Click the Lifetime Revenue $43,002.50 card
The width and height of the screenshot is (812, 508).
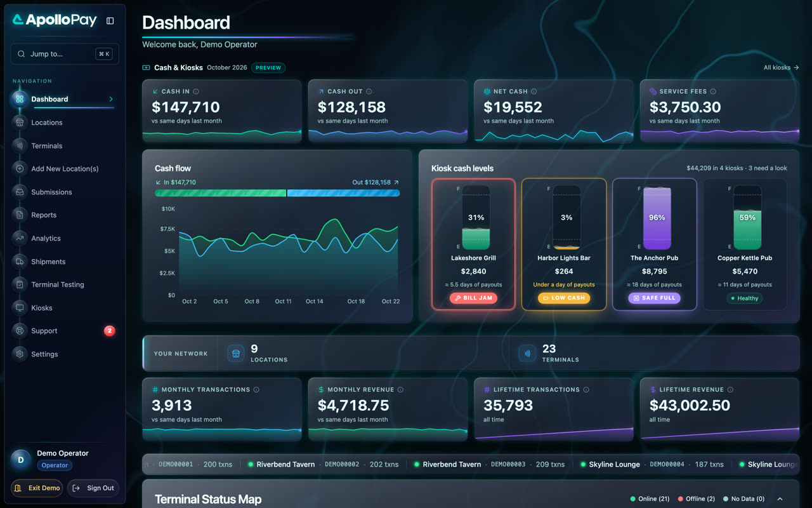(720, 409)
